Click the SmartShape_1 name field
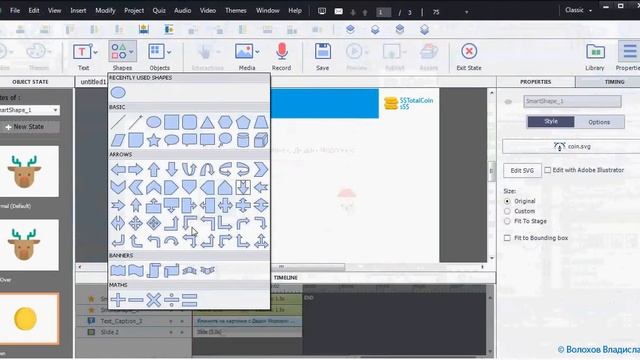 pyautogui.click(x=572, y=101)
